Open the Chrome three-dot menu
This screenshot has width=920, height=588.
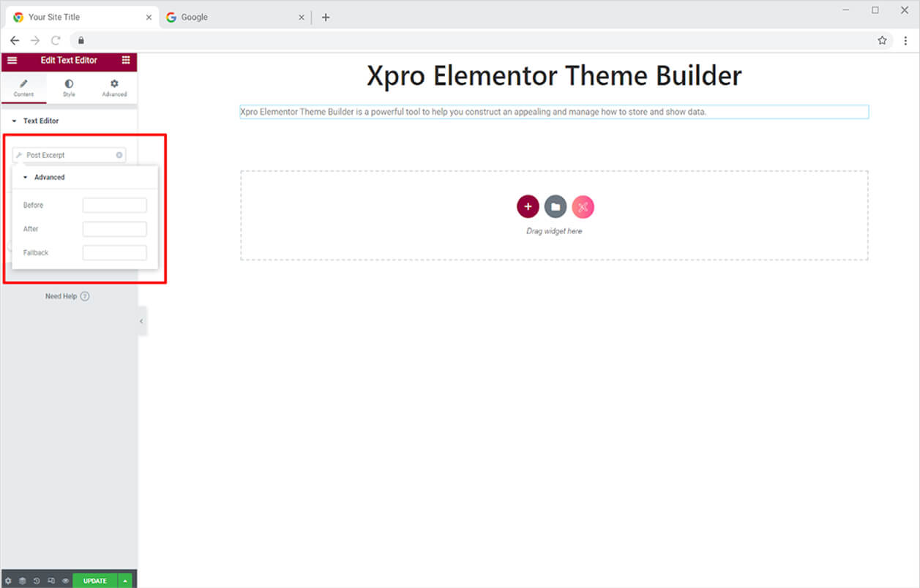tap(905, 40)
